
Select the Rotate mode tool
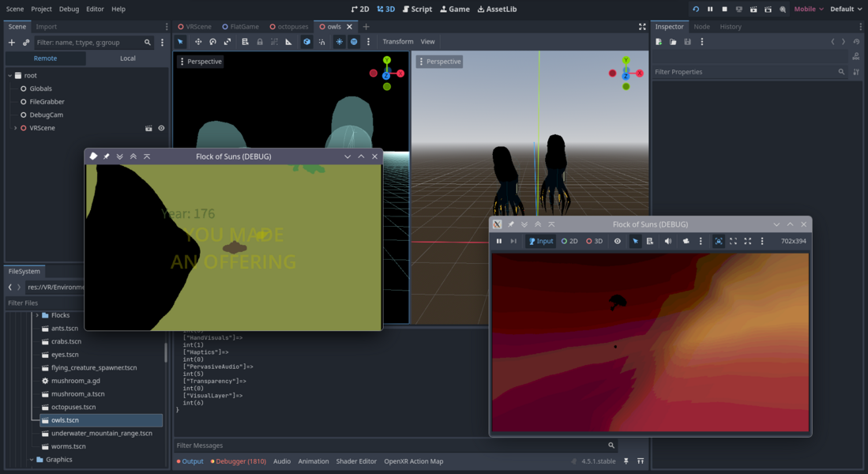(x=212, y=41)
